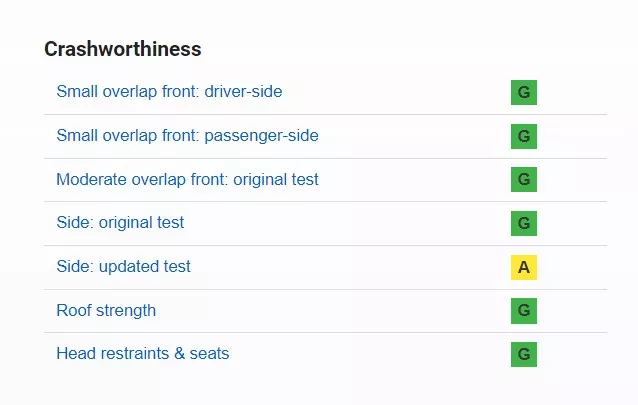This screenshot has width=638, height=405.
Task: Click the G badge for passenger-side small overlap
Action: tap(524, 136)
